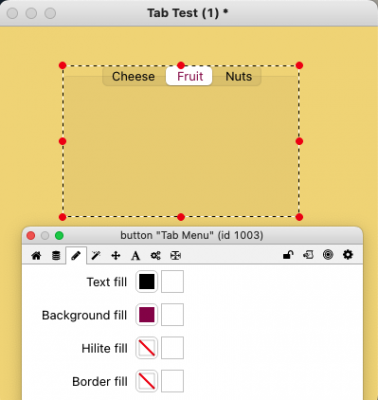Click the empty Border fill swatch
This screenshot has height=400, width=378.
point(147,381)
